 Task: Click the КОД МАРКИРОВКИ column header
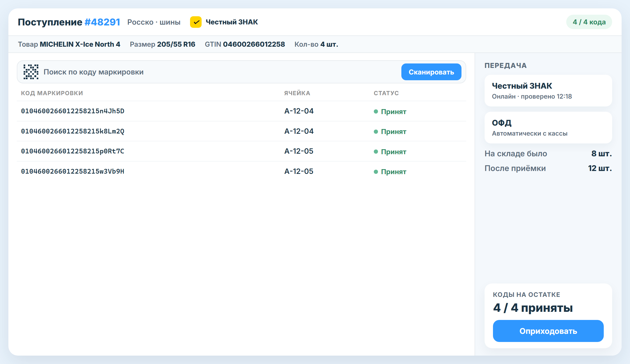pos(52,93)
